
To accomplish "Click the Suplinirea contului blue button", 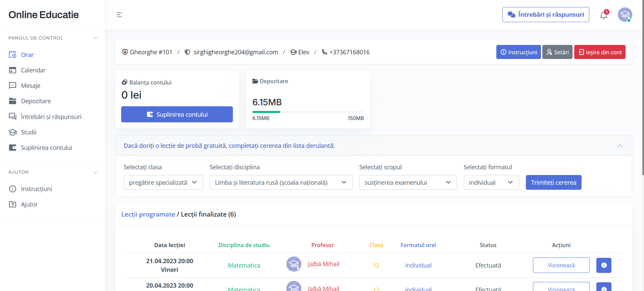I will click(x=177, y=114).
